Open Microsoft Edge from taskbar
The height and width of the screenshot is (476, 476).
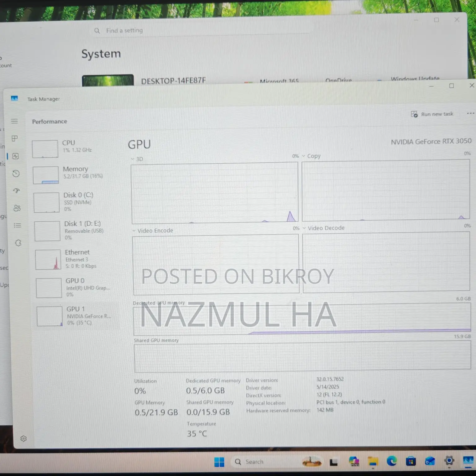pyautogui.click(x=392, y=461)
